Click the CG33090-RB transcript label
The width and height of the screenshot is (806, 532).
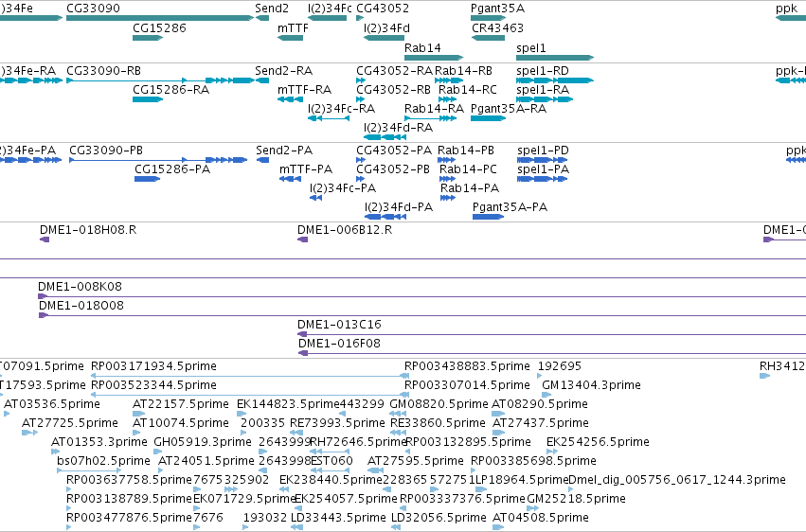point(103,71)
